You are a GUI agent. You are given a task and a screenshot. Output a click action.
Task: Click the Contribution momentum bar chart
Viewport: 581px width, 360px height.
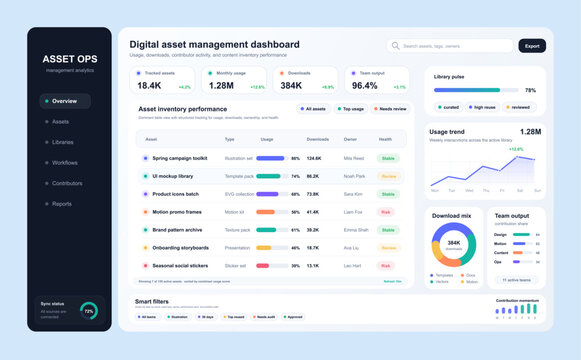point(516,309)
